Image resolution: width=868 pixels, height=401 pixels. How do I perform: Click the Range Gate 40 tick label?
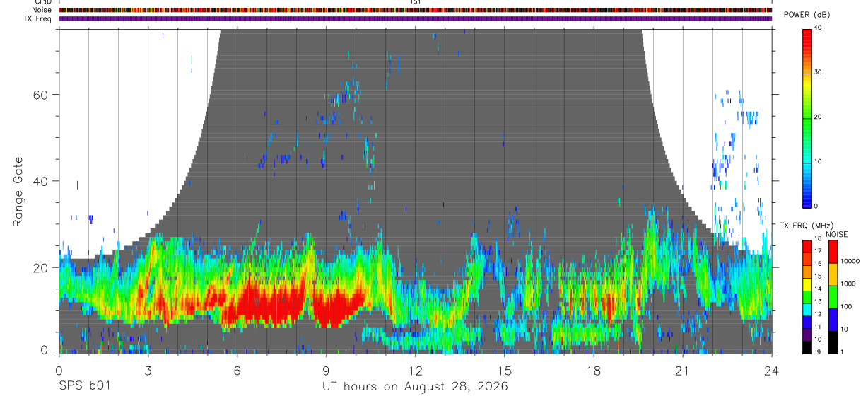click(x=39, y=182)
